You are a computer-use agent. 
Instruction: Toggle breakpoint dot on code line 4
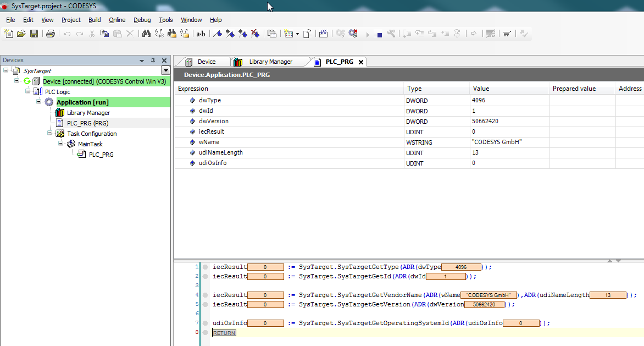(x=206, y=295)
